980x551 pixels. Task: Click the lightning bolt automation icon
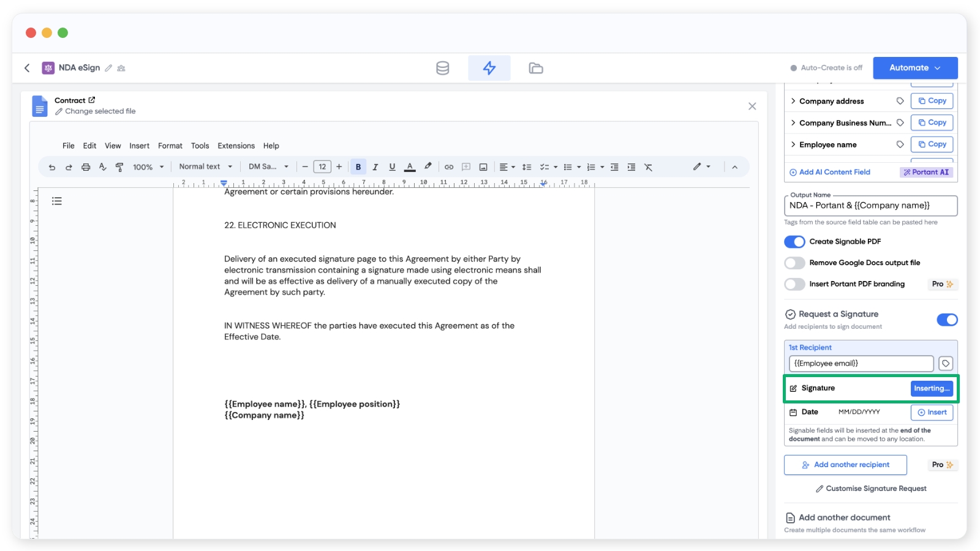(489, 68)
